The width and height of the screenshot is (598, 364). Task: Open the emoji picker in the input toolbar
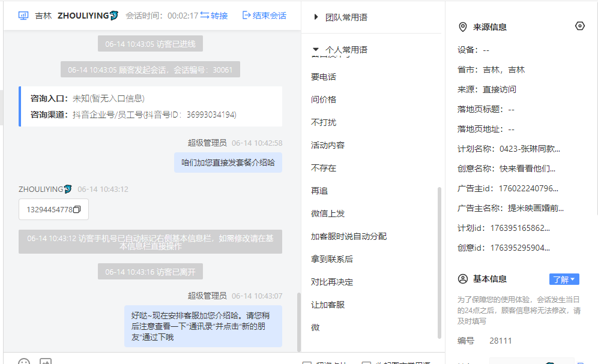(24, 362)
